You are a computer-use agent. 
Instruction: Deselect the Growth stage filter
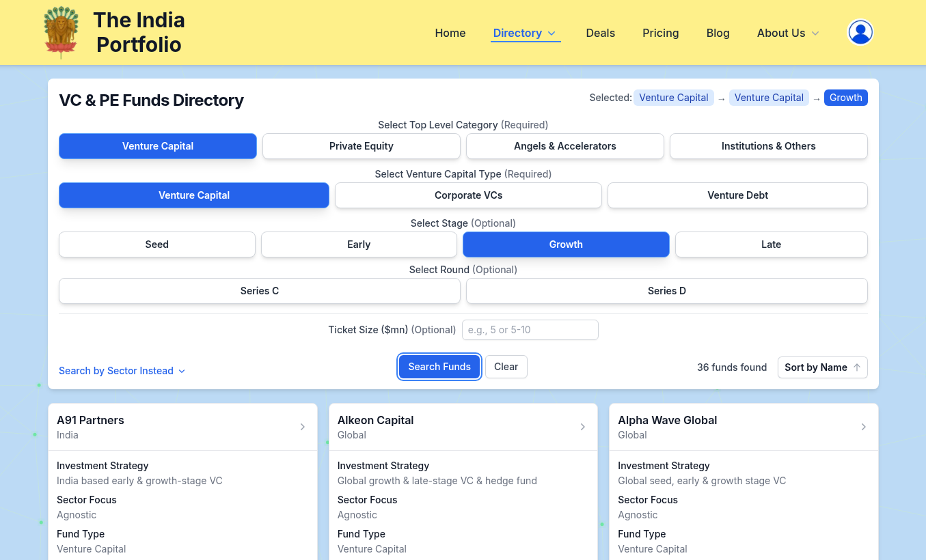(x=566, y=244)
